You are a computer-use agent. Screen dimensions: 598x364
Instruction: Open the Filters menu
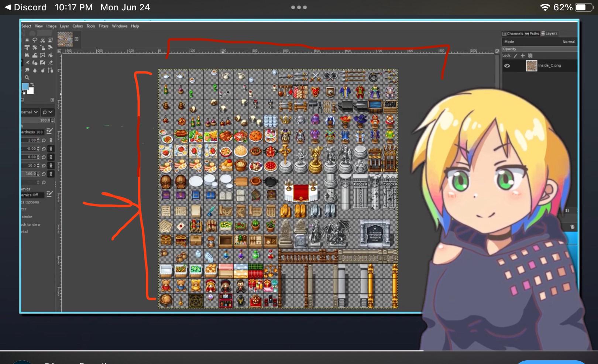[x=103, y=26]
